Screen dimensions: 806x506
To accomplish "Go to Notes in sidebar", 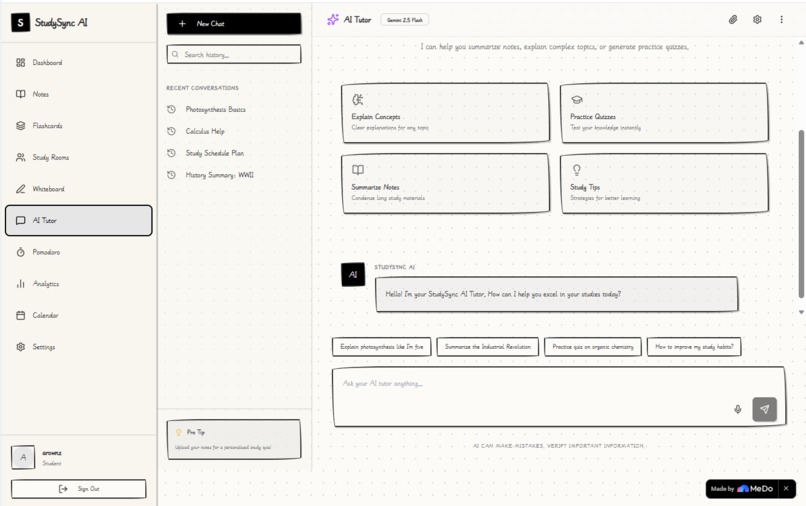I will (x=79, y=94).
